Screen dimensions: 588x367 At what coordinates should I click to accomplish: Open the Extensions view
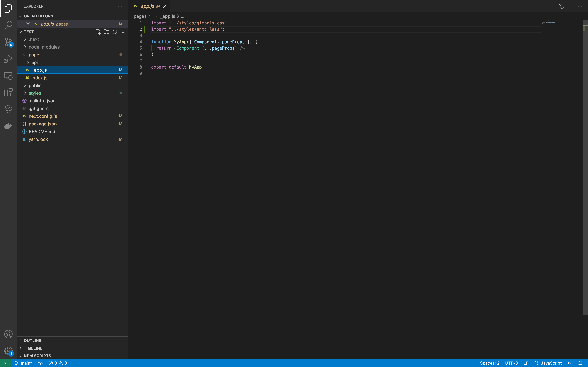click(x=9, y=92)
